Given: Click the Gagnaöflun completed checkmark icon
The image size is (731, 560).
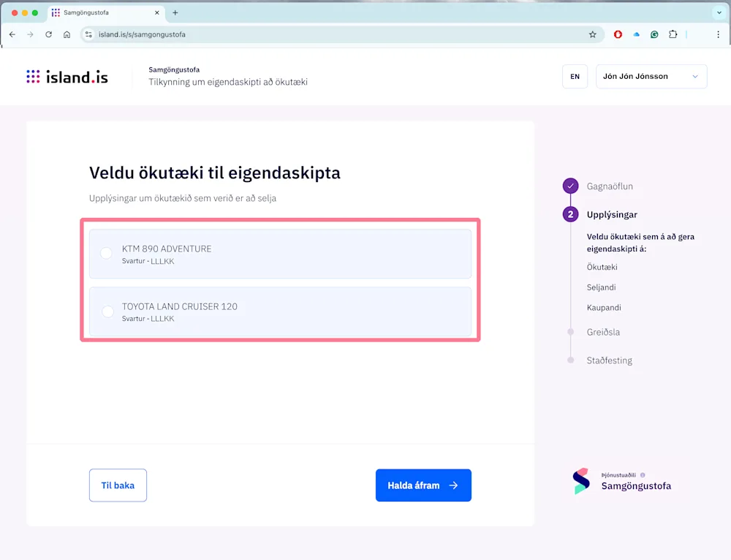Looking at the screenshot, I should (570, 186).
